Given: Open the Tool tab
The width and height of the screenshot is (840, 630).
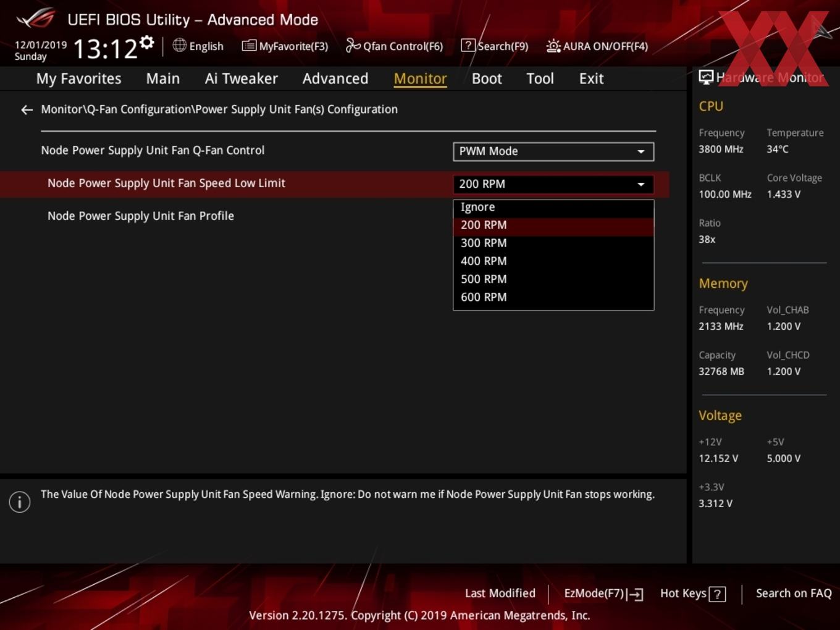Looking at the screenshot, I should (540, 79).
